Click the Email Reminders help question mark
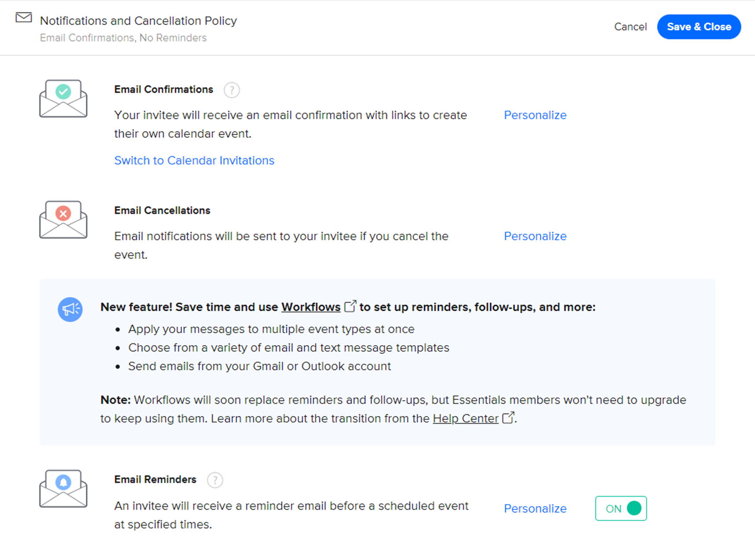 (215, 480)
